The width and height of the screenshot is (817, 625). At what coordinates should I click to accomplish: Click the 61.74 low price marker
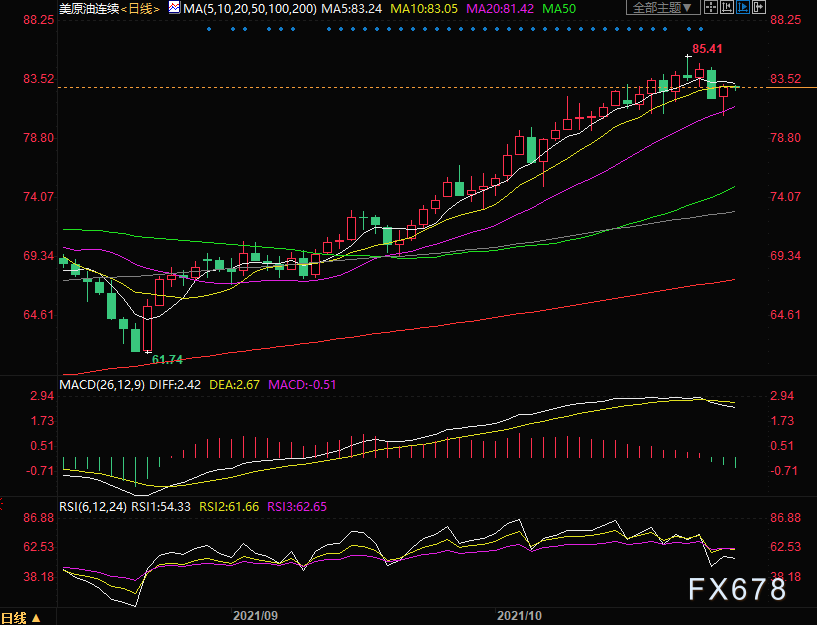tap(167, 359)
